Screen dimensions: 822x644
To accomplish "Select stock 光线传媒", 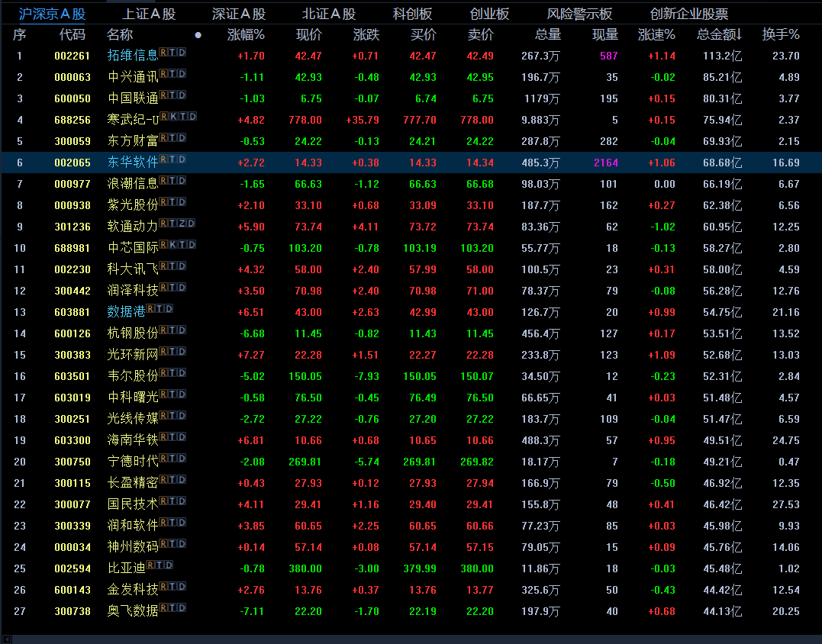I will tap(133, 419).
